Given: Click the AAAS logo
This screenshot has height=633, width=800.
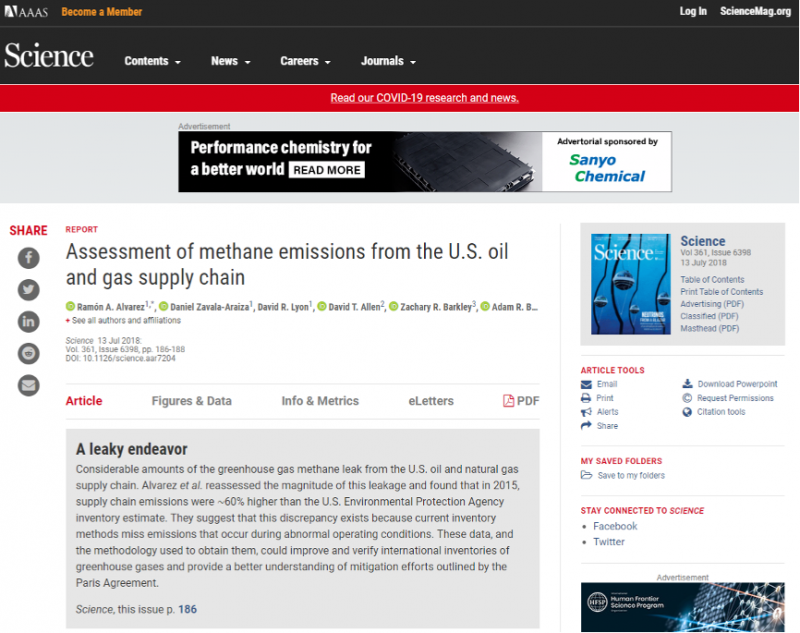Looking at the screenshot, I should pos(26,11).
